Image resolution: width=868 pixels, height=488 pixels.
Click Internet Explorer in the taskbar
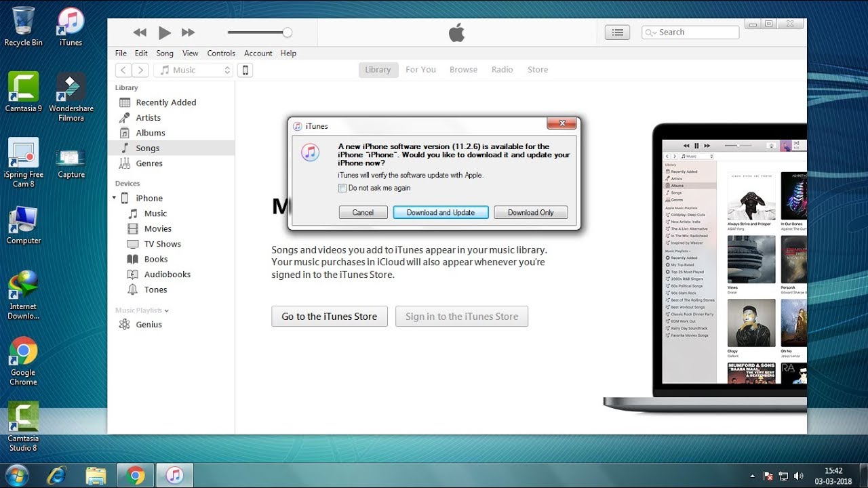(57, 475)
